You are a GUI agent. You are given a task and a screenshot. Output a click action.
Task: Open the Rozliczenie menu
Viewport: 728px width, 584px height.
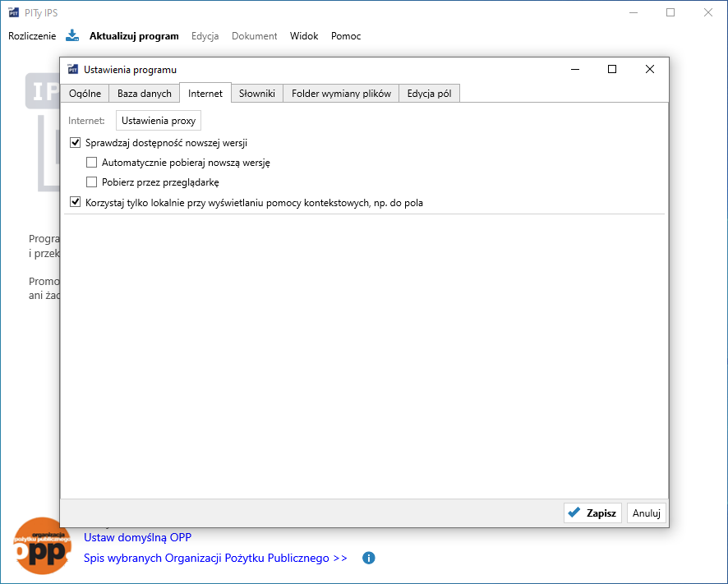[32, 36]
